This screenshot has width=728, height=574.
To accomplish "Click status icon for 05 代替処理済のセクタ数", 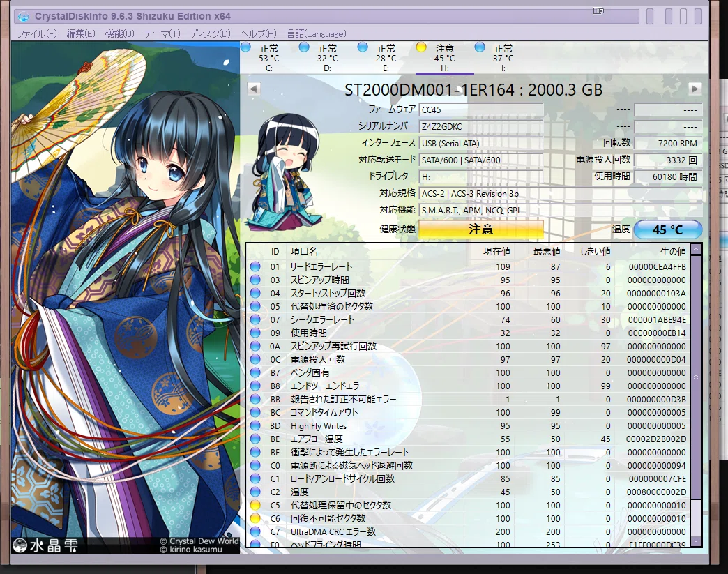I will [x=255, y=306].
